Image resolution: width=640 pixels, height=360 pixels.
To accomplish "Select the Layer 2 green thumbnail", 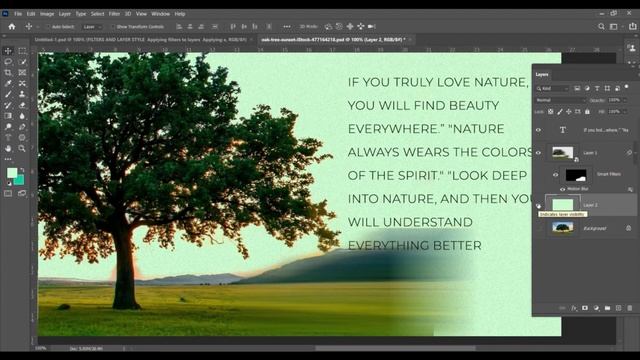I will (x=562, y=205).
